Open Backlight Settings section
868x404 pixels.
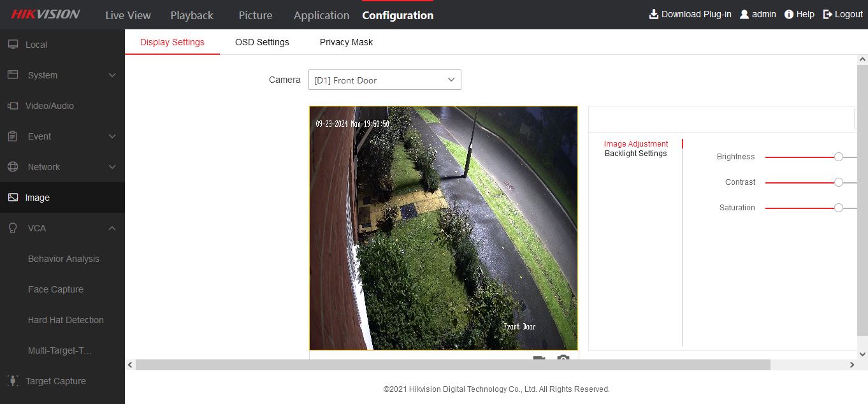coord(635,154)
